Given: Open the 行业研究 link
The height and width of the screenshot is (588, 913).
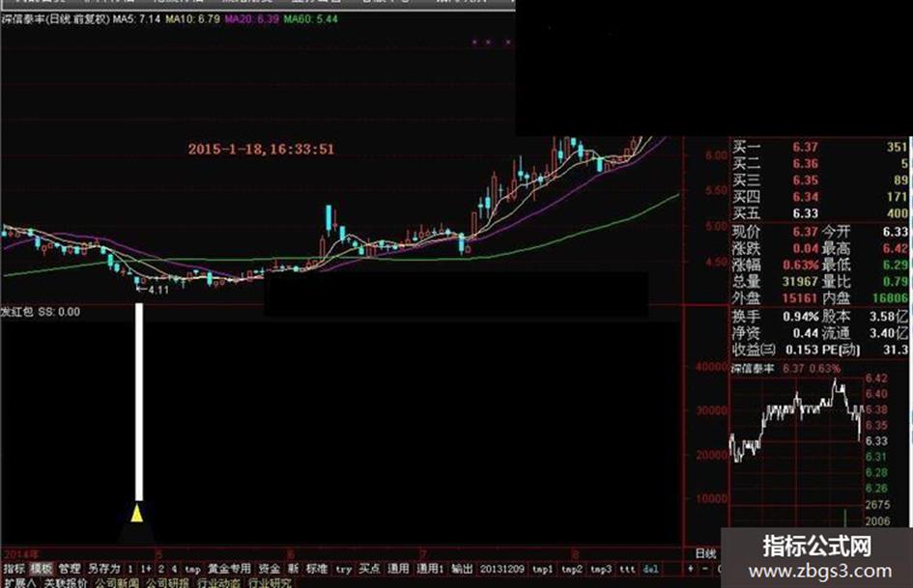Looking at the screenshot, I should 270,583.
